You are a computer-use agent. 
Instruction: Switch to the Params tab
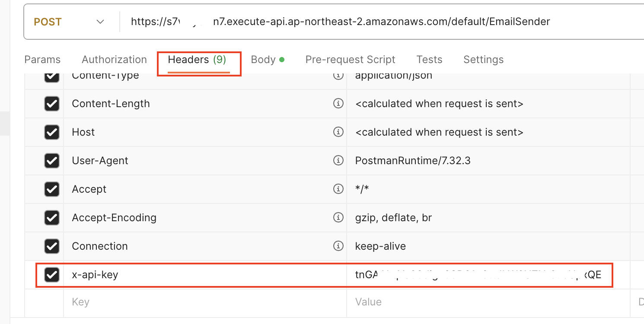pos(42,60)
